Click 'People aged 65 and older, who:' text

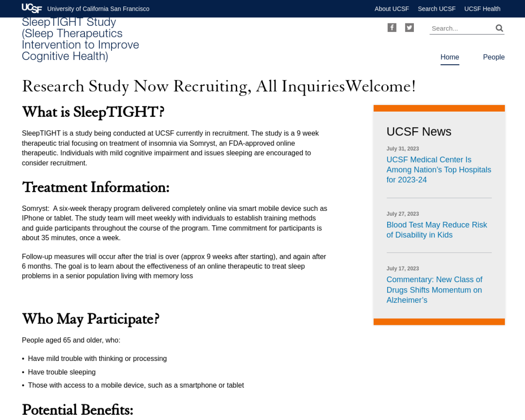coord(71,340)
